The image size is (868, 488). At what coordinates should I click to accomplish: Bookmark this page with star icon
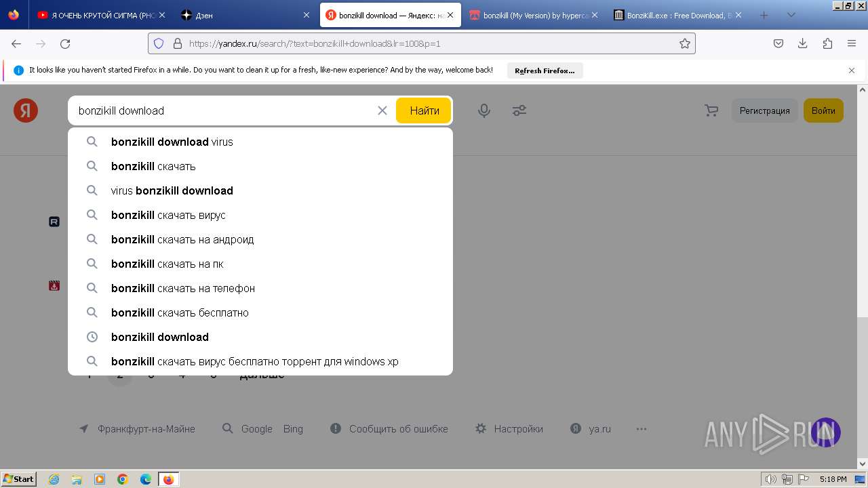coord(685,43)
